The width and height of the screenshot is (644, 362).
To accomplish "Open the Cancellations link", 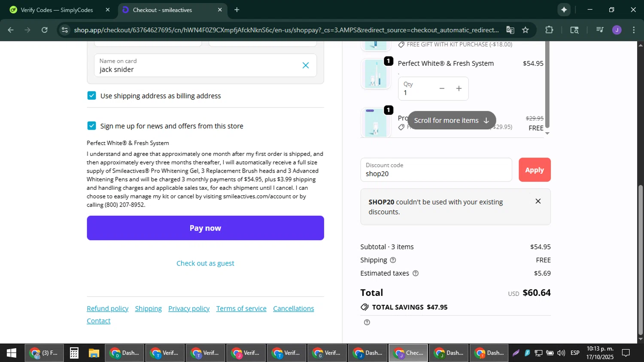I will [x=293, y=308].
